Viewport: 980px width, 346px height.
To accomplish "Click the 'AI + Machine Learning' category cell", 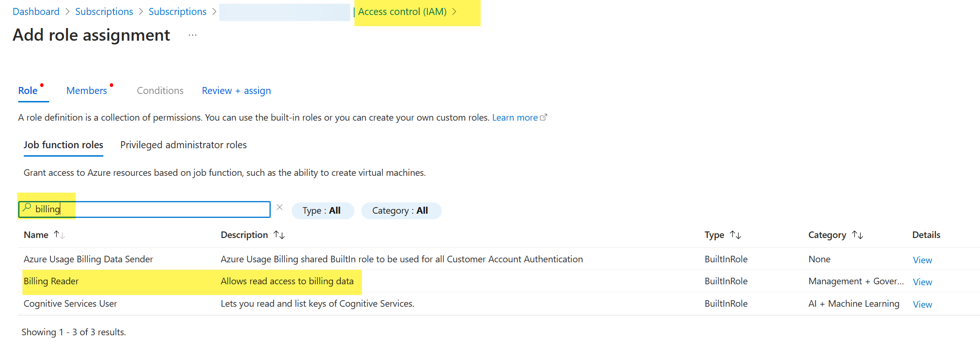I will click(854, 303).
